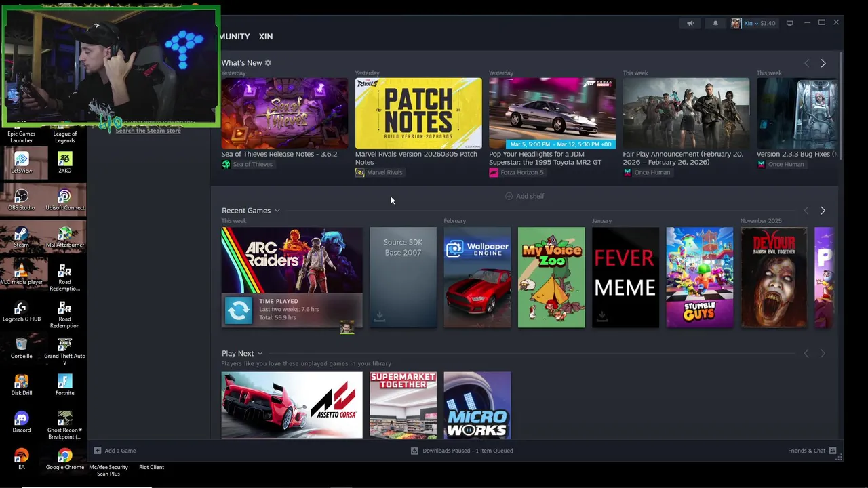Image resolution: width=868 pixels, height=488 pixels.
Task: Select the Corbeille recycle bin icon
Action: coord(22,348)
